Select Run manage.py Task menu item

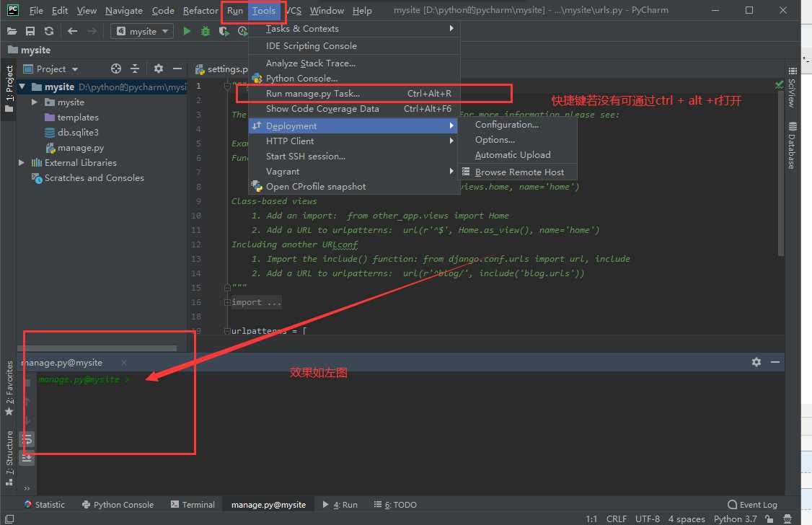pos(353,94)
